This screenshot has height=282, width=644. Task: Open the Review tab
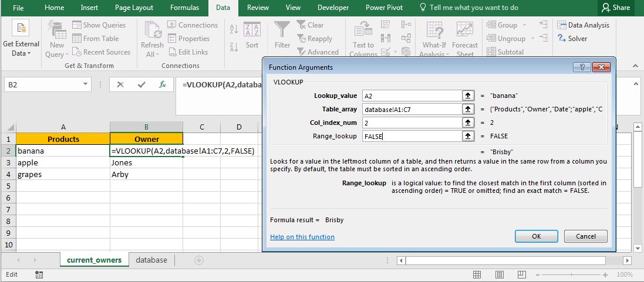(x=258, y=8)
